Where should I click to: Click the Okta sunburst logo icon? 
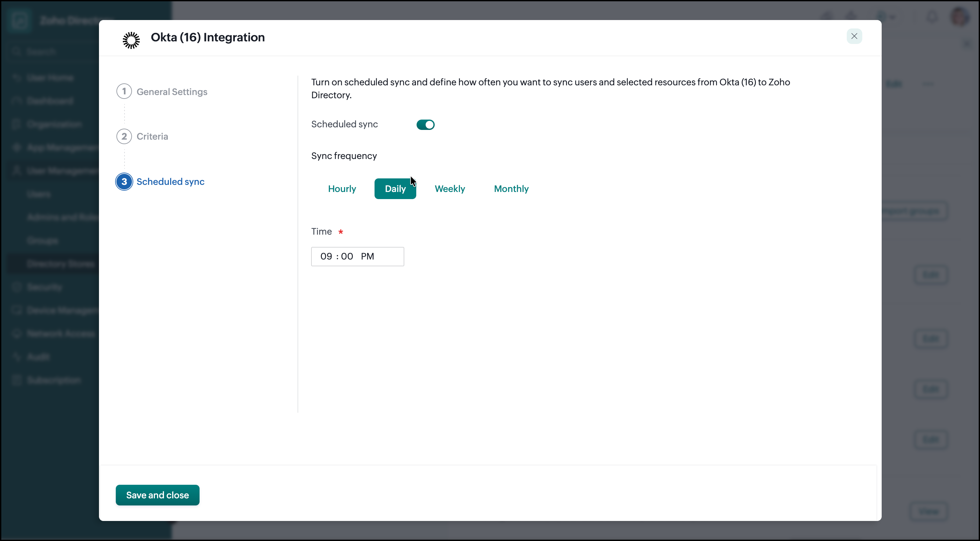coord(131,40)
